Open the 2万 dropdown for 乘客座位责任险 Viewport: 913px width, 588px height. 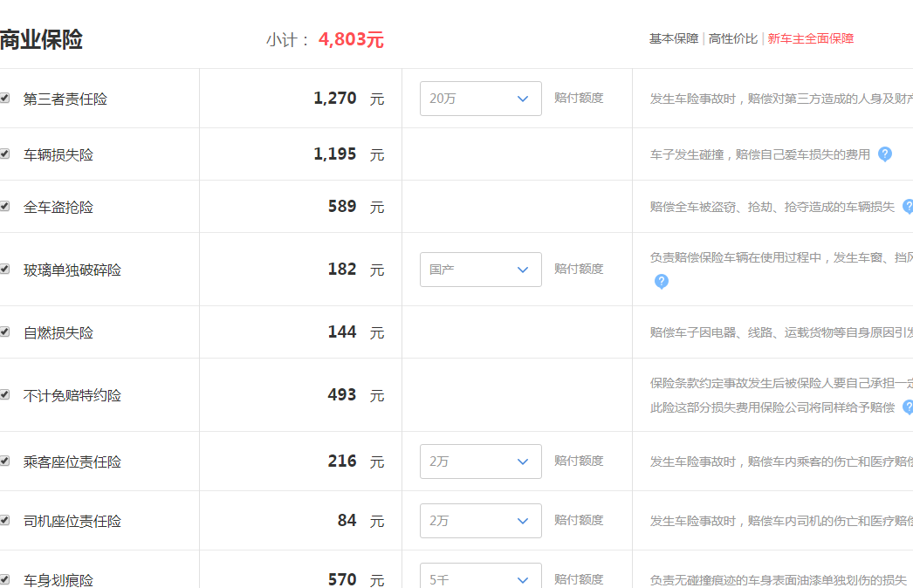coord(480,462)
